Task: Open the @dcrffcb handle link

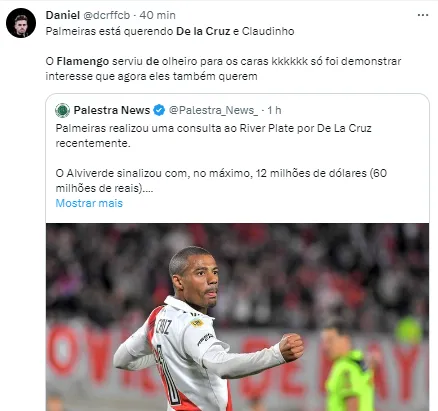Action: pos(106,15)
